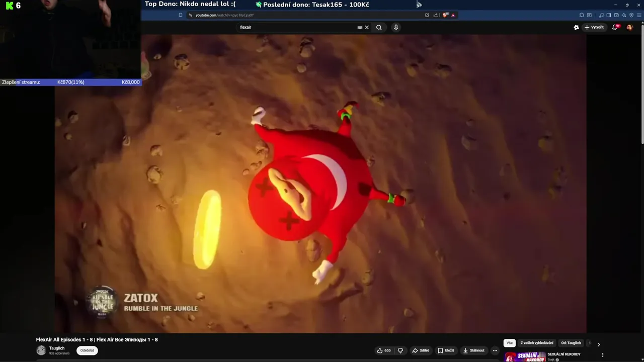Click the bookmark icon beside the address bar
This screenshot has width=644, height=362.
181,15
